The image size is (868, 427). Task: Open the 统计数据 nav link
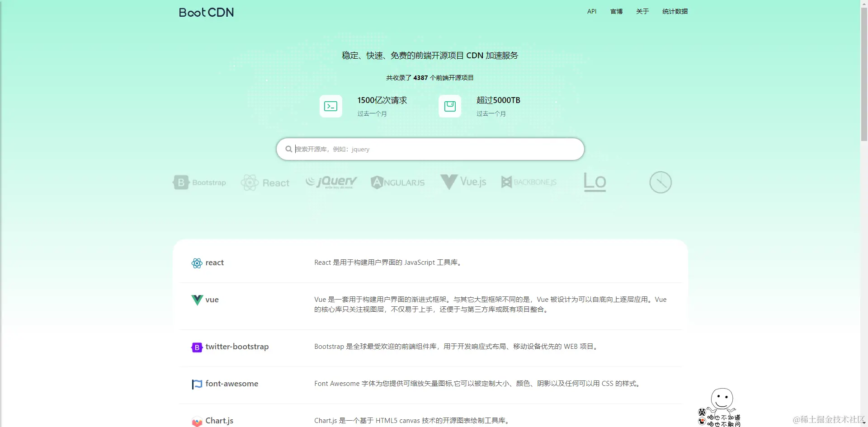(675, 11)
